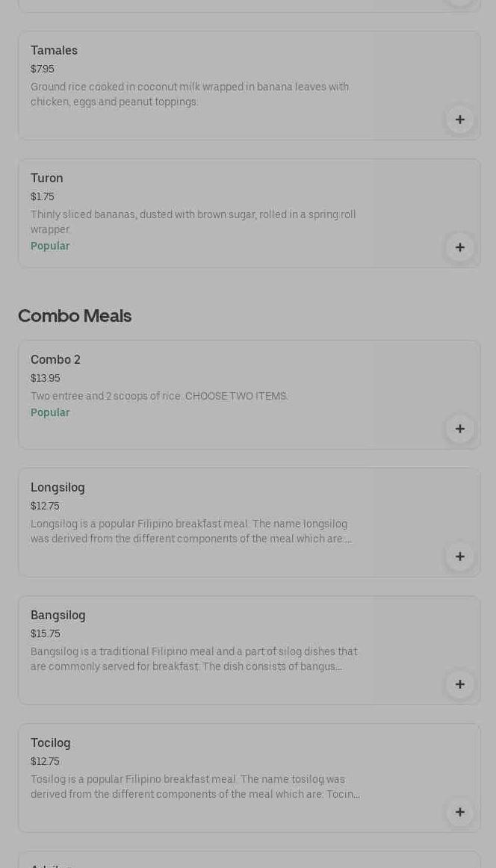This screenshot has width=496, height=868.
Task: Open the Tamales item title
Action: pyautogui.click(x=54, y=51)
